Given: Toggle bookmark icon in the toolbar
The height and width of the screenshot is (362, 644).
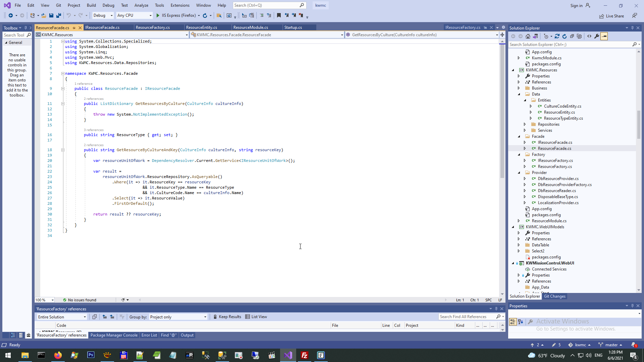Looking at the screenshot, I should pos(279,15).
